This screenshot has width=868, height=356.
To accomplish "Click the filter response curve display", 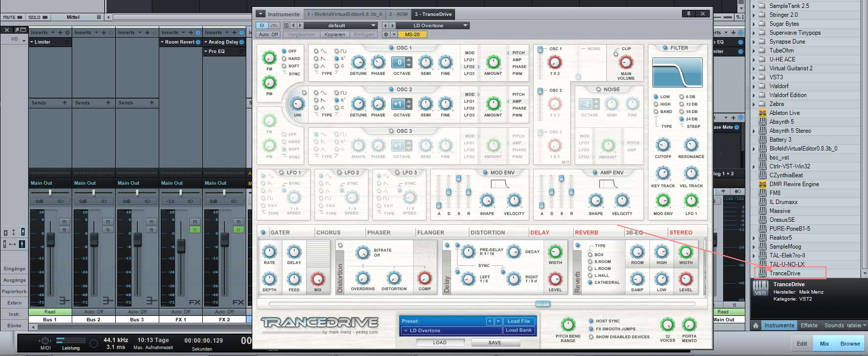I will pos(677,72).
